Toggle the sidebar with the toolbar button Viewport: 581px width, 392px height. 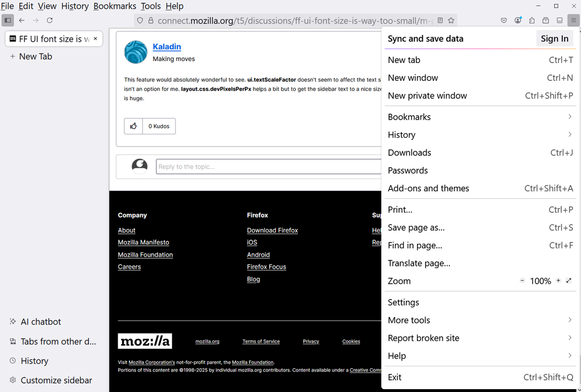(8, 20)
